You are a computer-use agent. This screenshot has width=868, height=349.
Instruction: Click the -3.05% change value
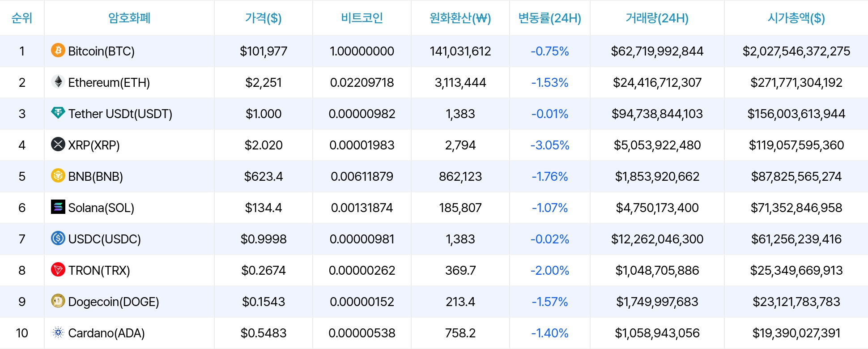[x=550, y=145]
